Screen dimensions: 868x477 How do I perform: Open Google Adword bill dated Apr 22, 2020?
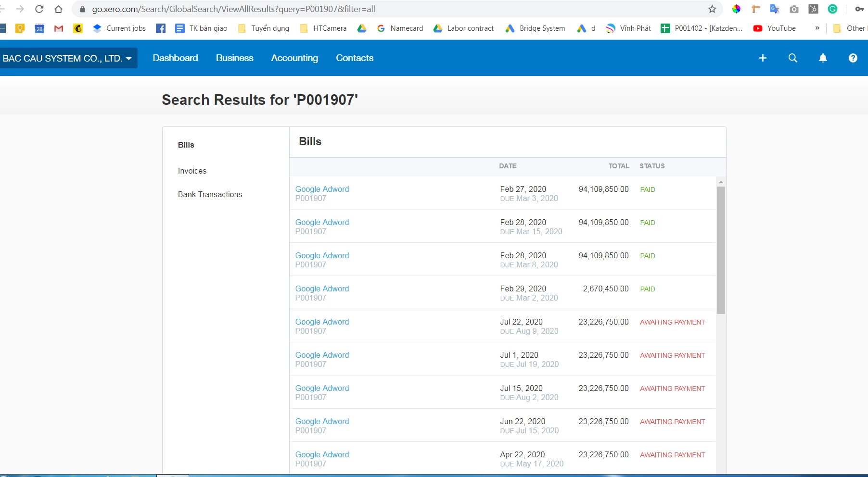322,455
